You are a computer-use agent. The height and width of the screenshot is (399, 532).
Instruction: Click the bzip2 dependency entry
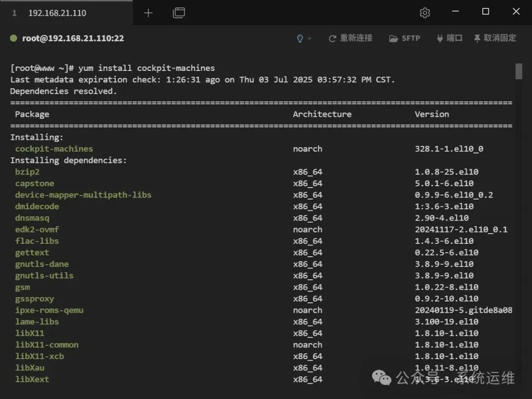27,171
